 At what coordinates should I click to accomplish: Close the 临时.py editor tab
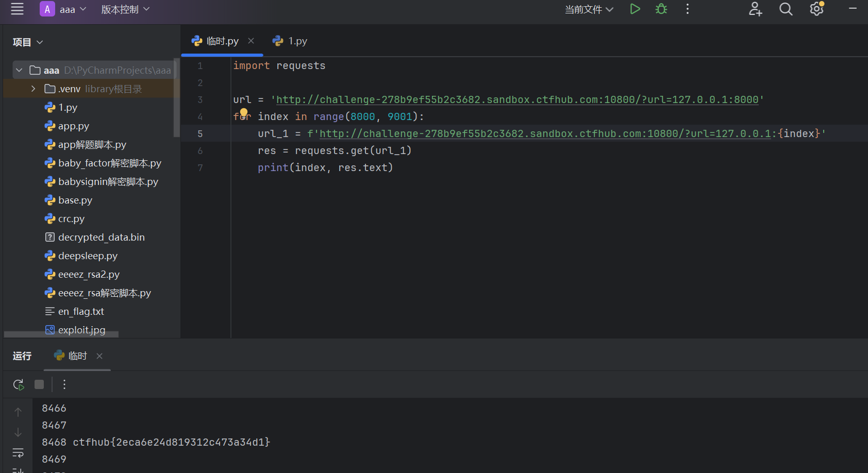point(251,41)
